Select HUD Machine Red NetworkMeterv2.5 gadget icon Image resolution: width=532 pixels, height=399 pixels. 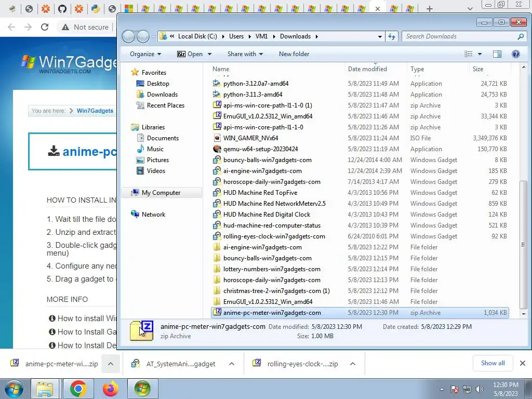tap(217, 204)
